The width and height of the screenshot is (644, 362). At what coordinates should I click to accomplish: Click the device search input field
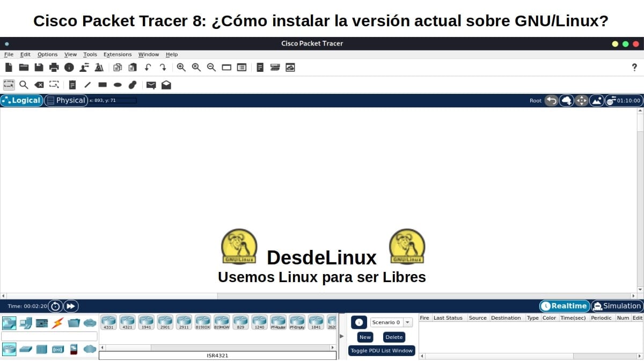pos(49,336)
